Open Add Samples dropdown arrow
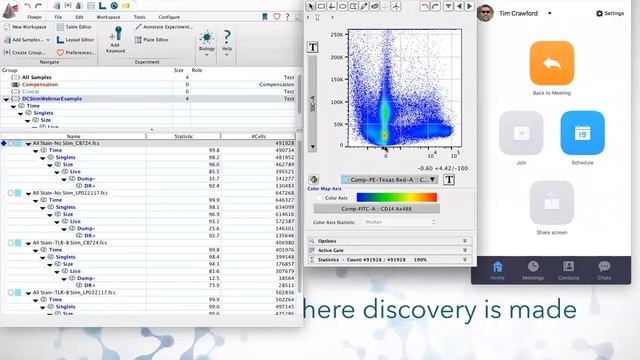640x360 pixels. pos(48,40)
